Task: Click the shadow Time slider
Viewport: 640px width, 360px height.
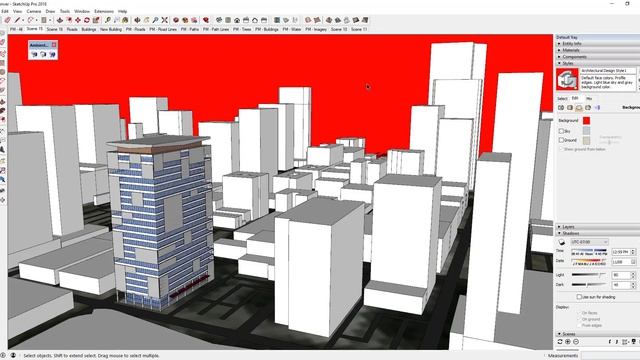Action: point(589,251)
